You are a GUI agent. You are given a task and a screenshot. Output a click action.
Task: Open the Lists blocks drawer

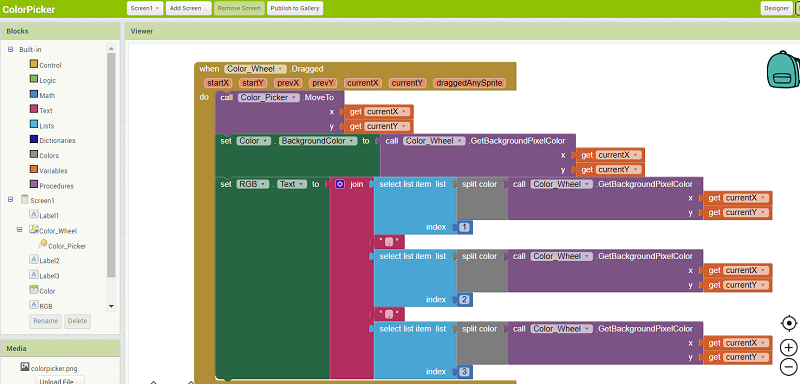click(41, 125)
